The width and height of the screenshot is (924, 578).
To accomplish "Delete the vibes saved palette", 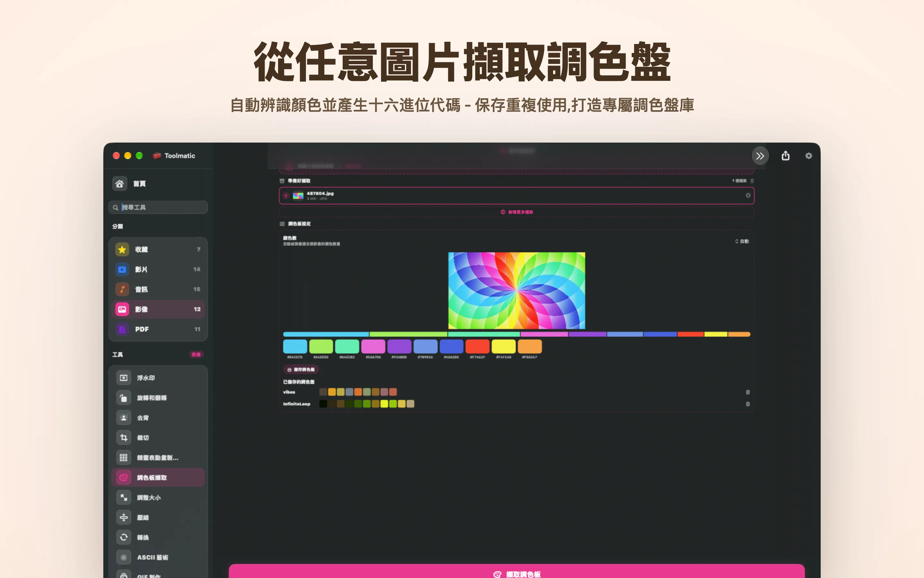I will (748, 392).
